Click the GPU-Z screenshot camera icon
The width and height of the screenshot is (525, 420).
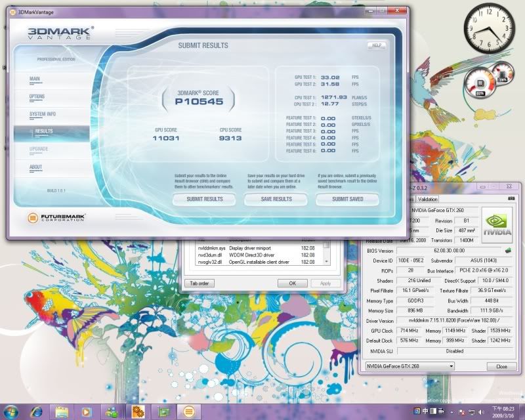[x=511, y=199]
